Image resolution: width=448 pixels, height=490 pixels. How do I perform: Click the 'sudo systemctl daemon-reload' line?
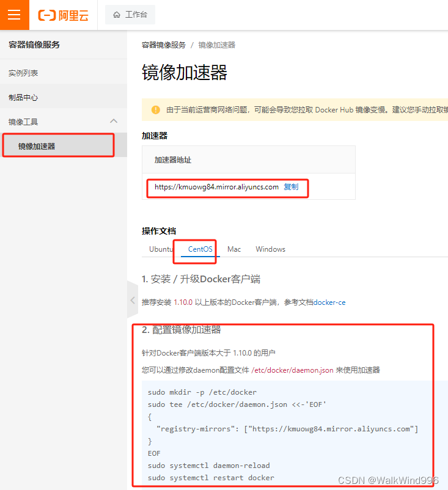click(209, 466)
